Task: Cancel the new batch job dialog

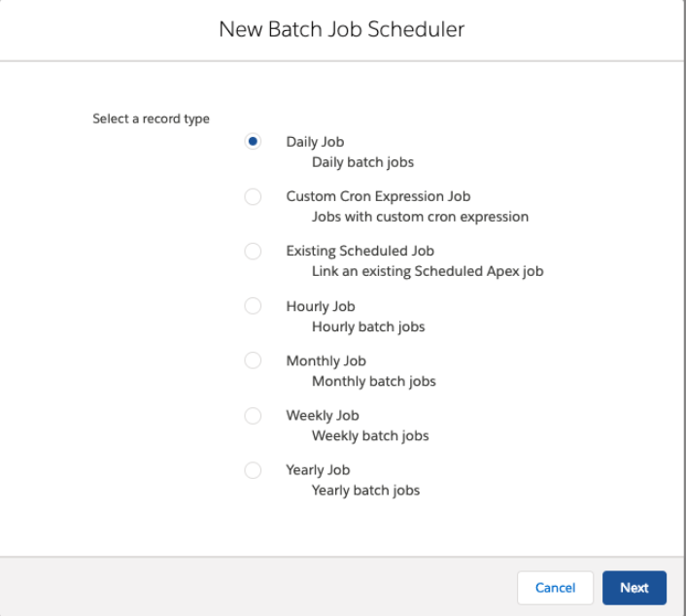Action: pyautogui.click(x=556, y=588)
